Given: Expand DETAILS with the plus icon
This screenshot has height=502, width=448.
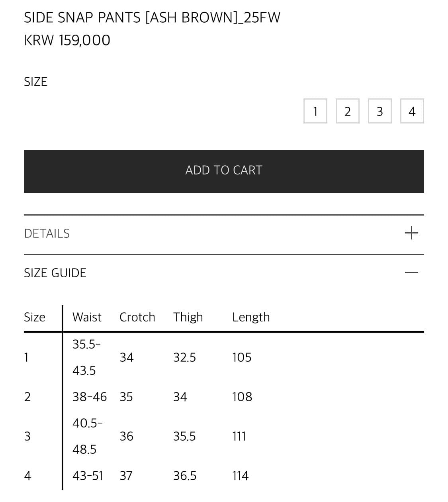Looking at the screenshot, I should click(411, 233).
